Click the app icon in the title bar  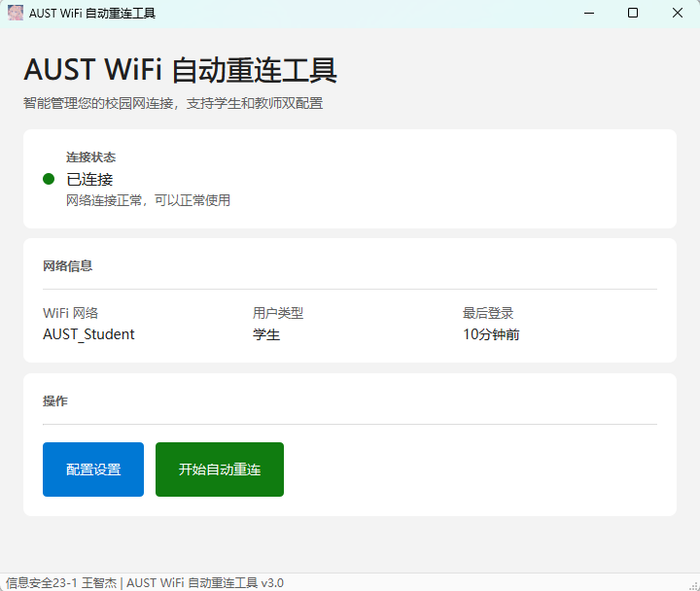[x=16, y=13]
